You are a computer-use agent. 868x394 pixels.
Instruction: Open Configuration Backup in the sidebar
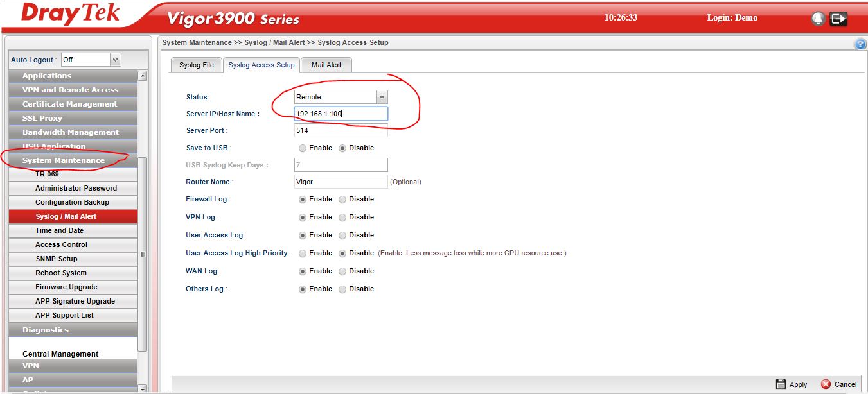click(73, 202)
